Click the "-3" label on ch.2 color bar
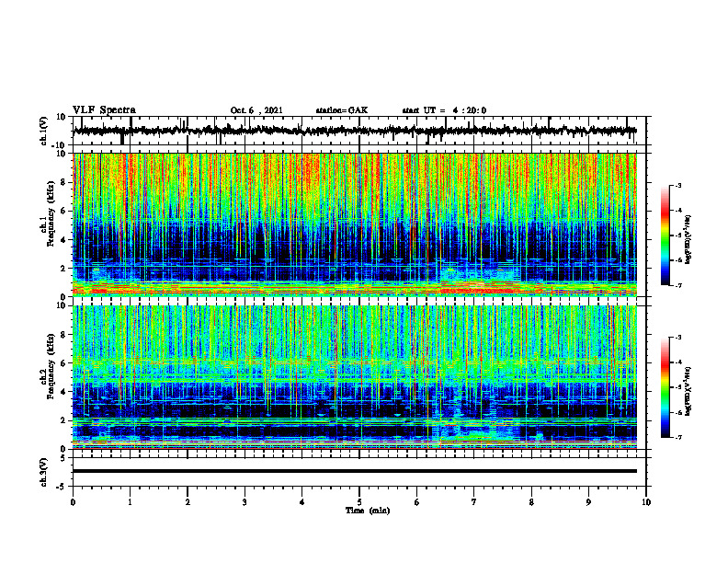 [x=677, y=338]
